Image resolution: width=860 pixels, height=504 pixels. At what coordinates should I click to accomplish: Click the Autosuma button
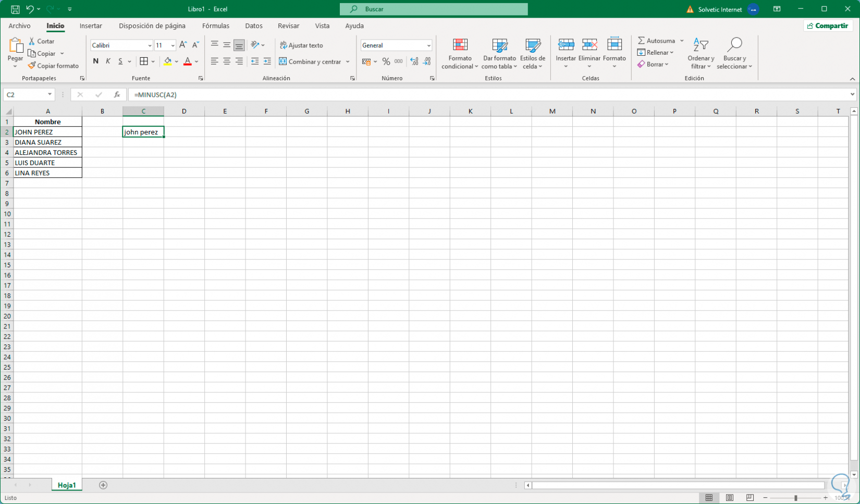[x=657, y=41]
